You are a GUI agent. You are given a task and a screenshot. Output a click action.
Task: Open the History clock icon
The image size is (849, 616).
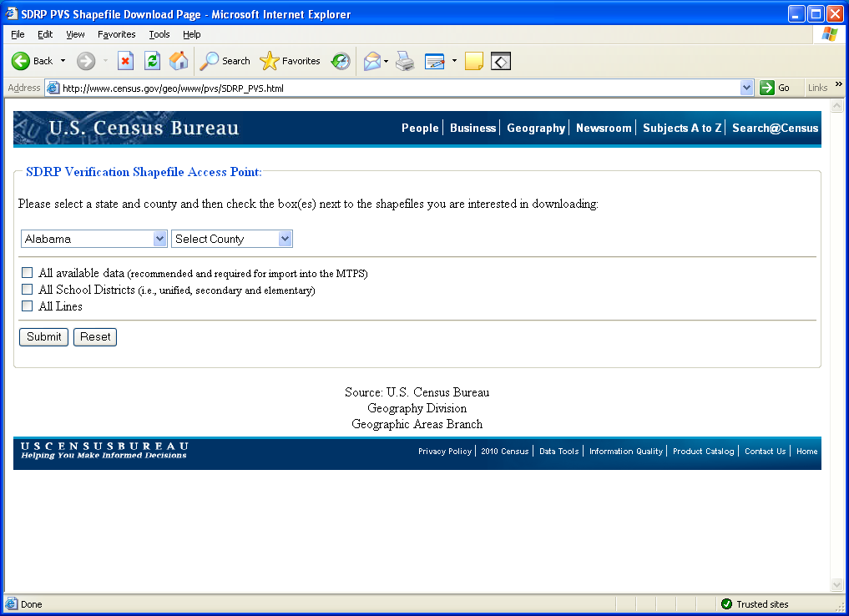pyautogui.click(x=341, y=61)
